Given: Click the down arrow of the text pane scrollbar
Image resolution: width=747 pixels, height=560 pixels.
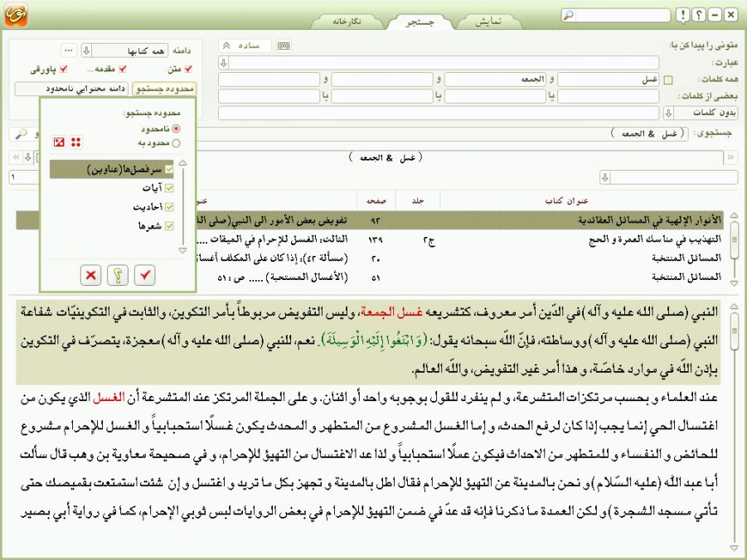Looking at the screenshot, I should pyautogui.click(x=734, y=548).
